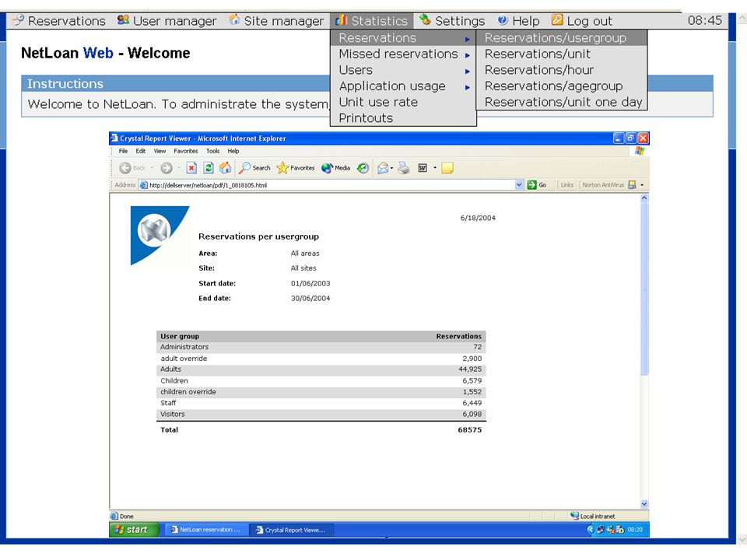Choose Reservations/unit one day report

click(x=562, y=103)
